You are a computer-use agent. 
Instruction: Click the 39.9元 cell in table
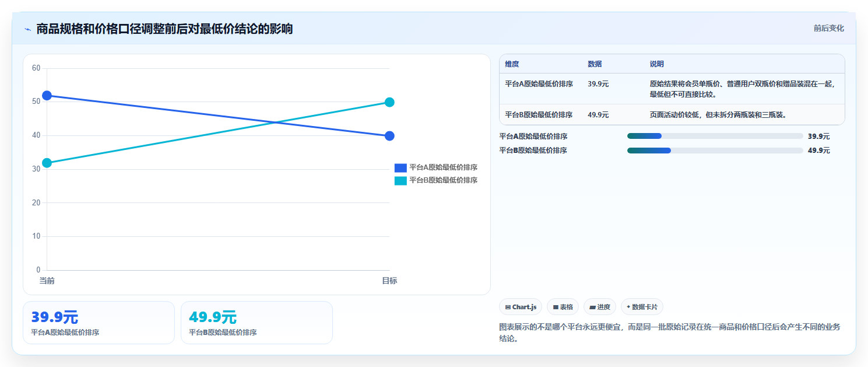coord(598,84)
